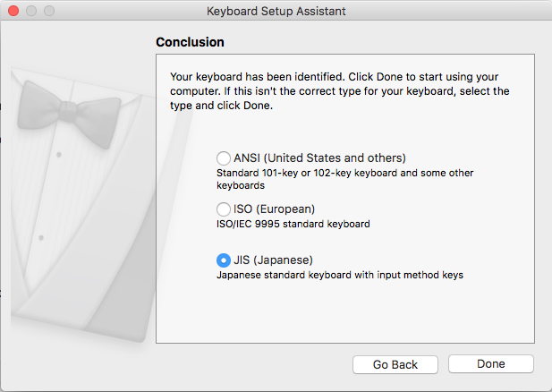This screenshot has width=552, height=392.
Task: Click the "Standard 101-key or 102-key" description
Action: pyautogui.click(x=345, y=179)
